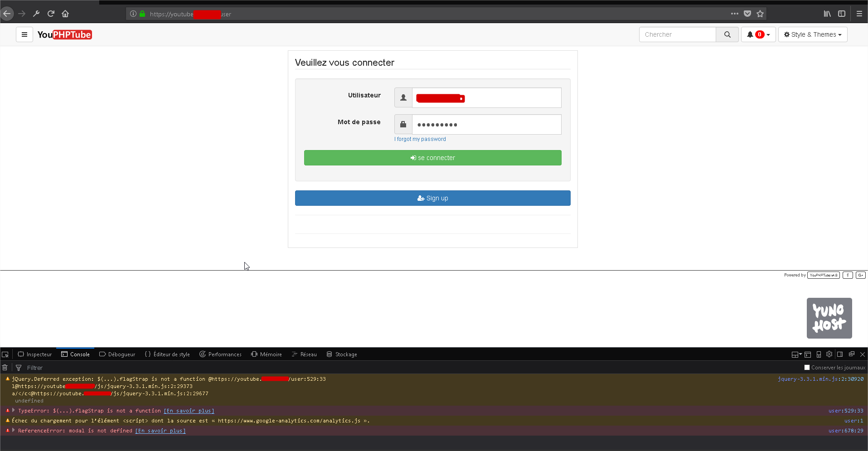Expand the ReferenceError console message
Image resolution: width=868 pixels, height=451 pixels.
click(13, 430)
